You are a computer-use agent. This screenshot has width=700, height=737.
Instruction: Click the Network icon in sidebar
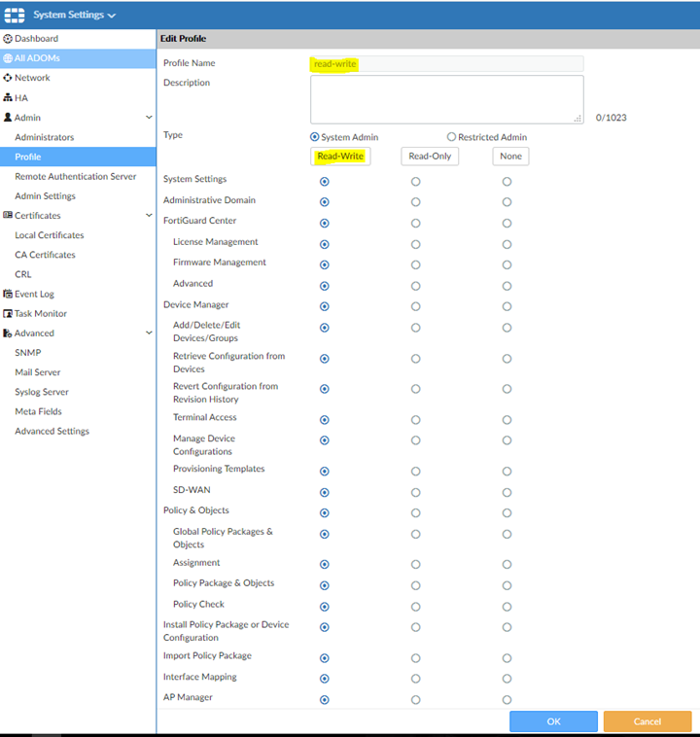point(8,78)
